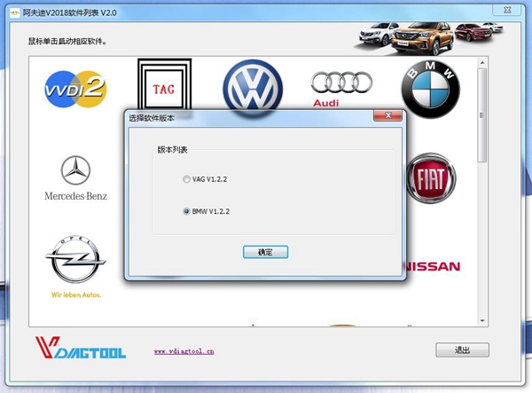Select the Nissan brand logo
Screen dimensions: 532x393
coord(434,266)
